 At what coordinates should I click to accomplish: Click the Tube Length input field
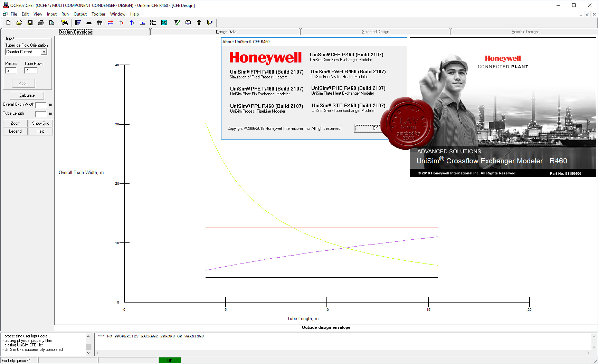pos(41,114)
